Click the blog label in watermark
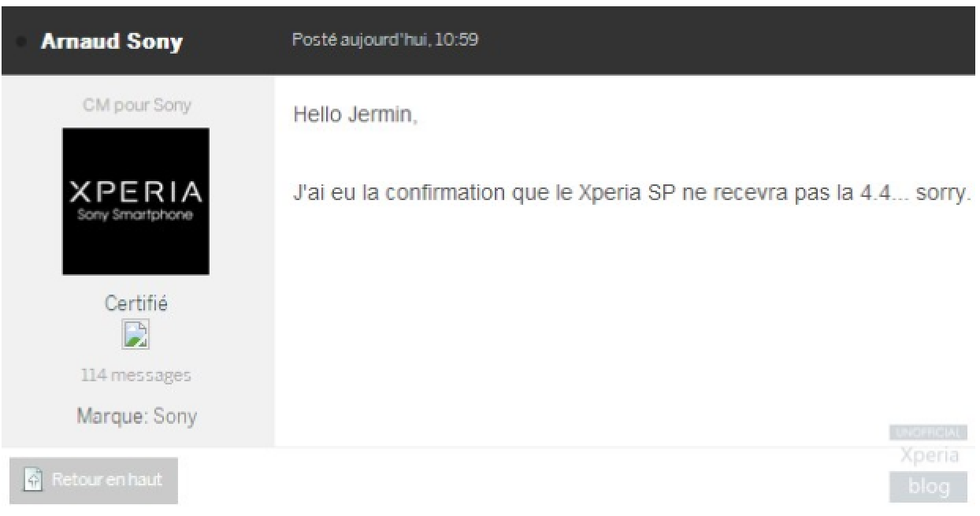 point(930,487)
